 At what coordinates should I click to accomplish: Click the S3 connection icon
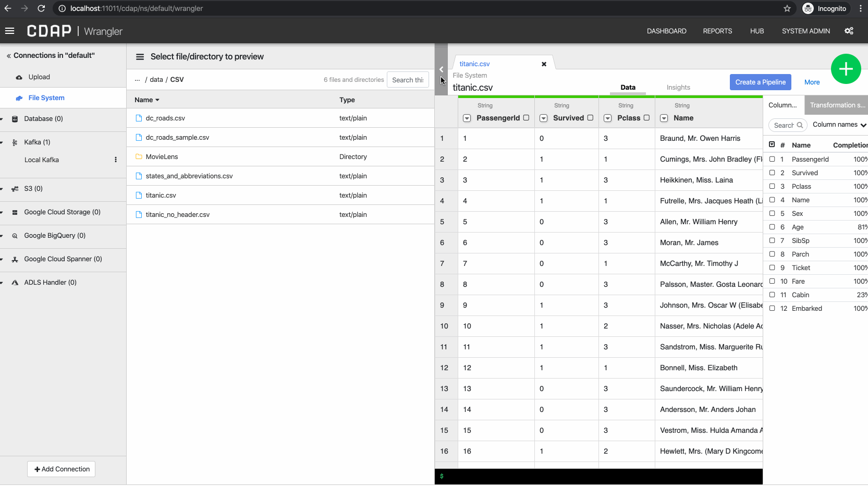[x=15, y=189]
